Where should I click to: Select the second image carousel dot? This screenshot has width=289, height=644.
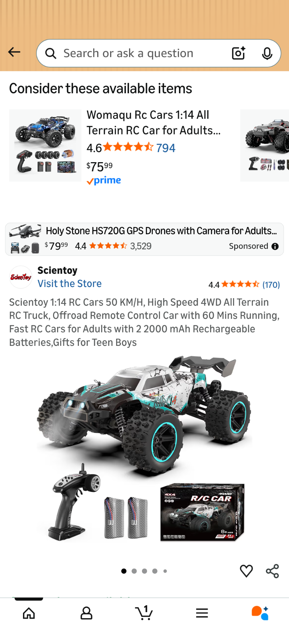134,571
